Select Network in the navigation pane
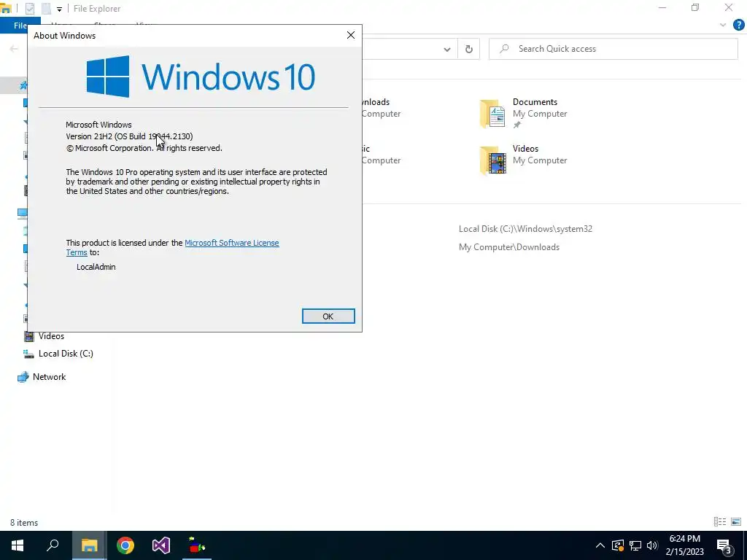The image size is (747, 560). [x=49, y=377]
